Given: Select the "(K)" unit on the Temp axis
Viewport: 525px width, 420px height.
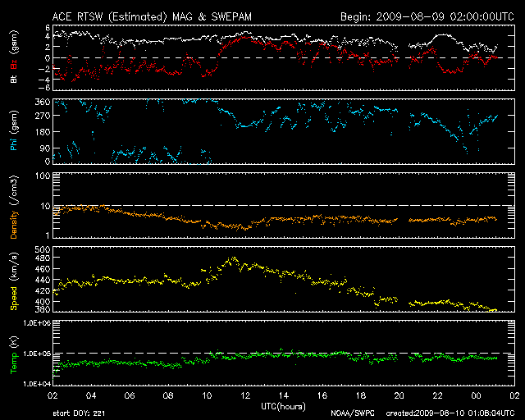Looking at the screenshot, I should click(14, 342).
